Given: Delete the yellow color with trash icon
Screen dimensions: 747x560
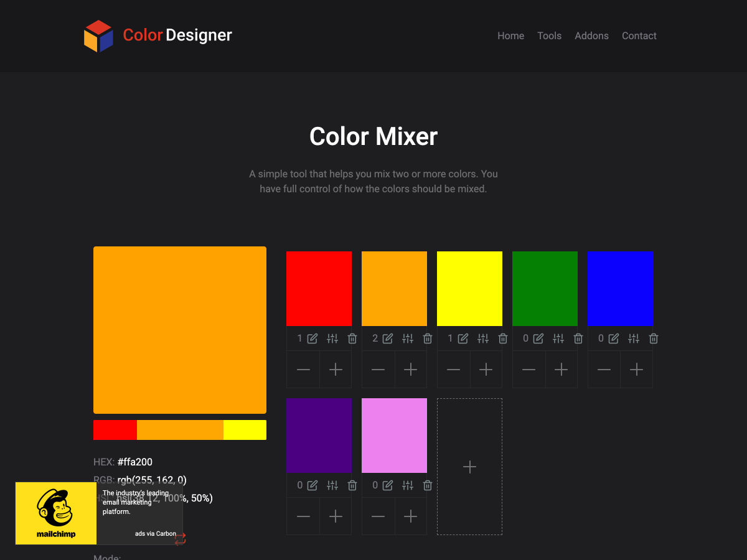Looking at the screenshot, I should pos(503,338).
